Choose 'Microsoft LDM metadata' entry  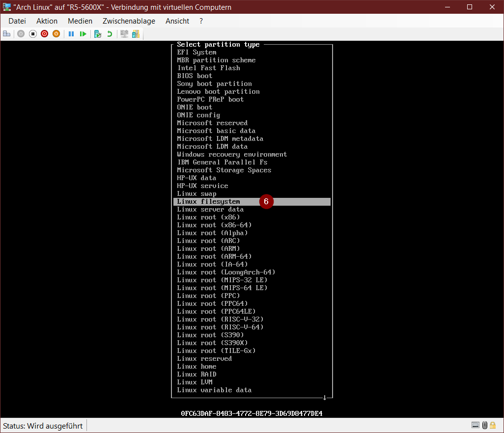220,139
